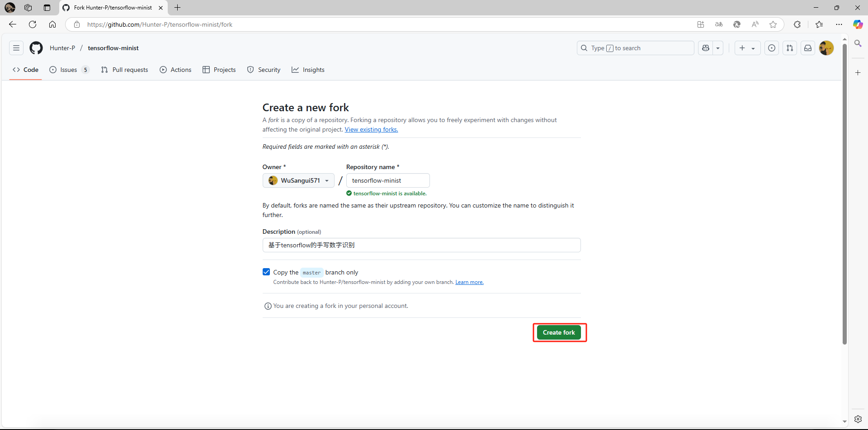Click the scrollbar down arrow
The width and height of the screenshot is (868, 430).
point(844,421)
